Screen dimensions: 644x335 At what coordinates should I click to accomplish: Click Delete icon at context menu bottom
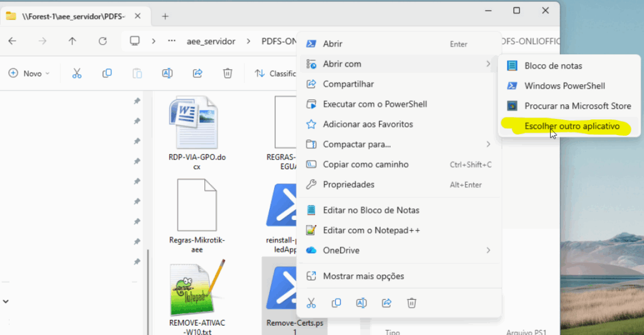point(411,303)
